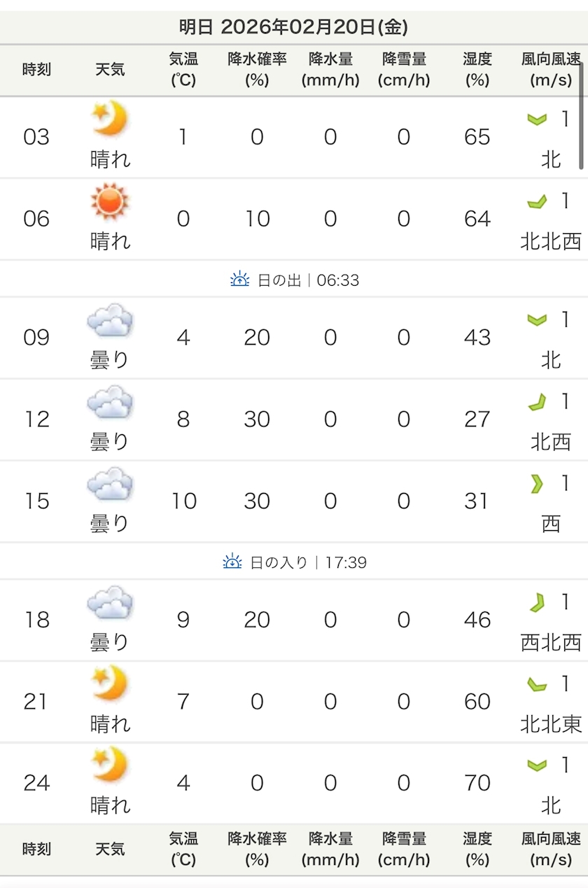The image size is (588, 888).
Task: Click the cloud icon at 18 o'clock
Action: 110,602
